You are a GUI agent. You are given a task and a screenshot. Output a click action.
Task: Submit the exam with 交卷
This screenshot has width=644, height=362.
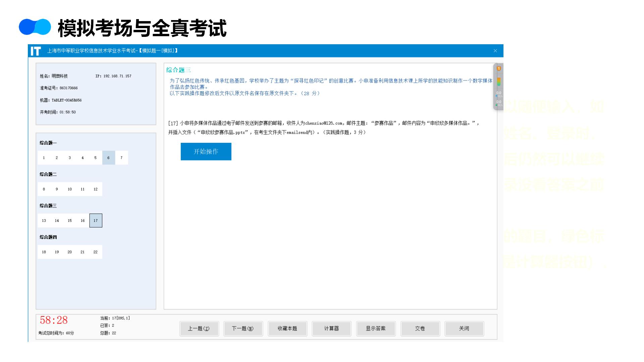coord(420,328)
